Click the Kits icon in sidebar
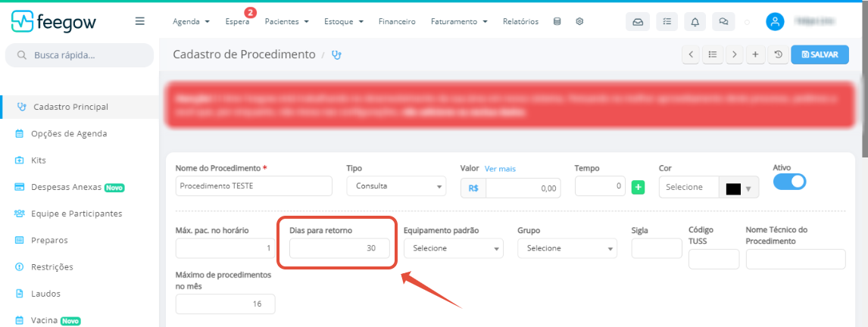 coord(20,160)
